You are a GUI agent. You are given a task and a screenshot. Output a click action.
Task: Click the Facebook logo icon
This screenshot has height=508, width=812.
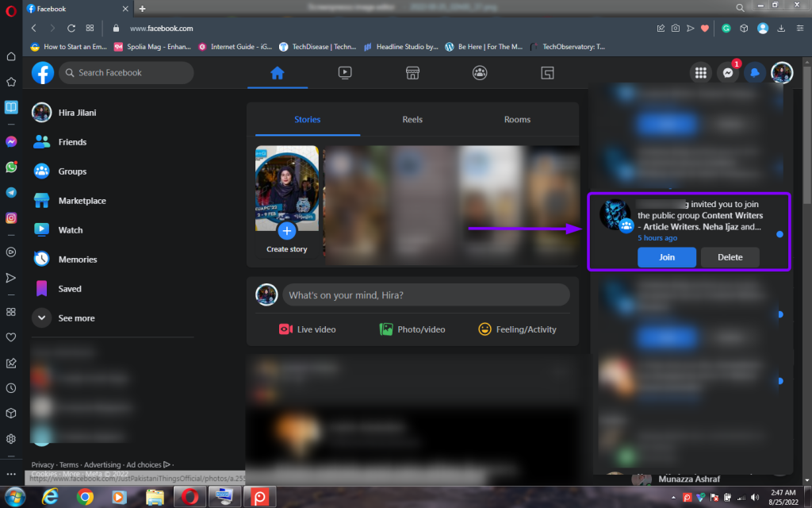pos(43,72)
